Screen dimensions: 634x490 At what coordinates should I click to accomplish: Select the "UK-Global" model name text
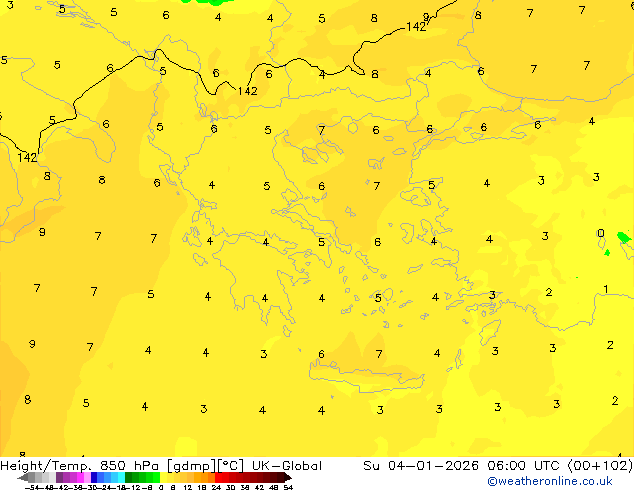pos(287,466)
